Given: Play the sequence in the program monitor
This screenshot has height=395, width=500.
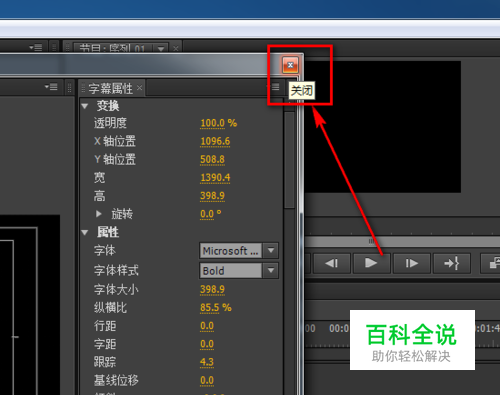Looking at the screenshot, I should point(371,263).
